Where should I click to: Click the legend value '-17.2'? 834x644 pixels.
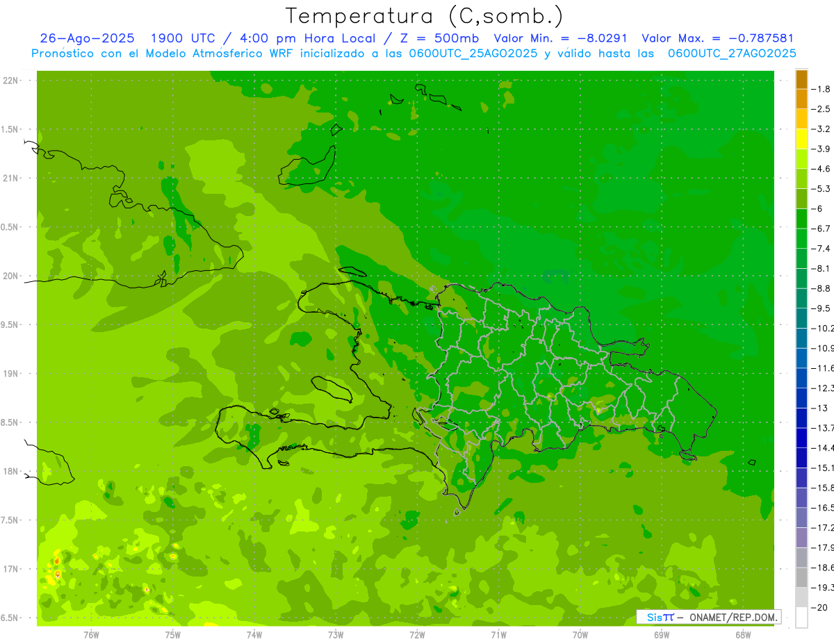(x=823, y=527)
